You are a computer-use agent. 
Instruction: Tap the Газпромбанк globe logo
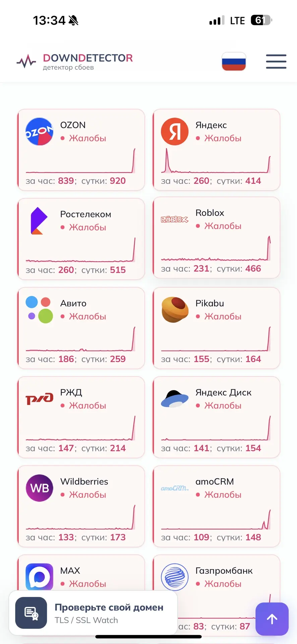tap(175, 577)
